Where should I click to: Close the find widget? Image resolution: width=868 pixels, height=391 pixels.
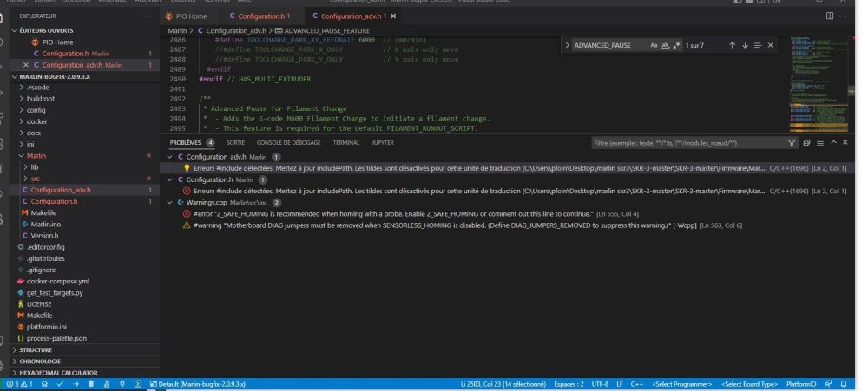(x=770, y=45)
